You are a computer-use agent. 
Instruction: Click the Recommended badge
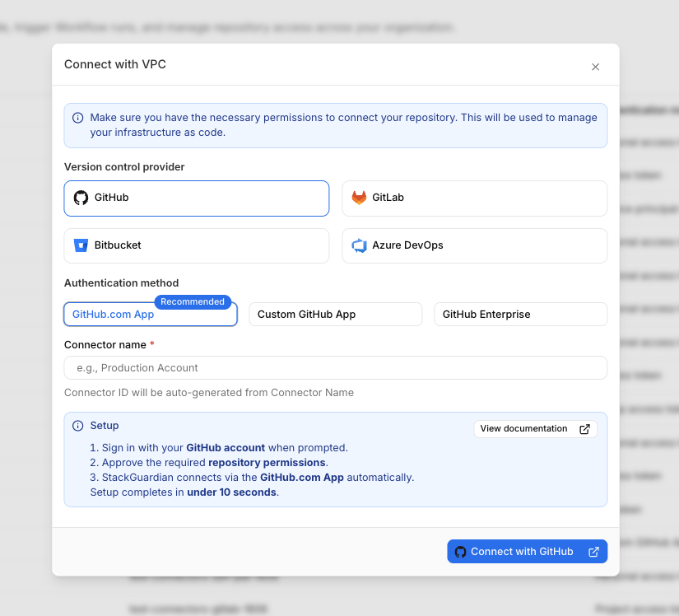point(193,301)
